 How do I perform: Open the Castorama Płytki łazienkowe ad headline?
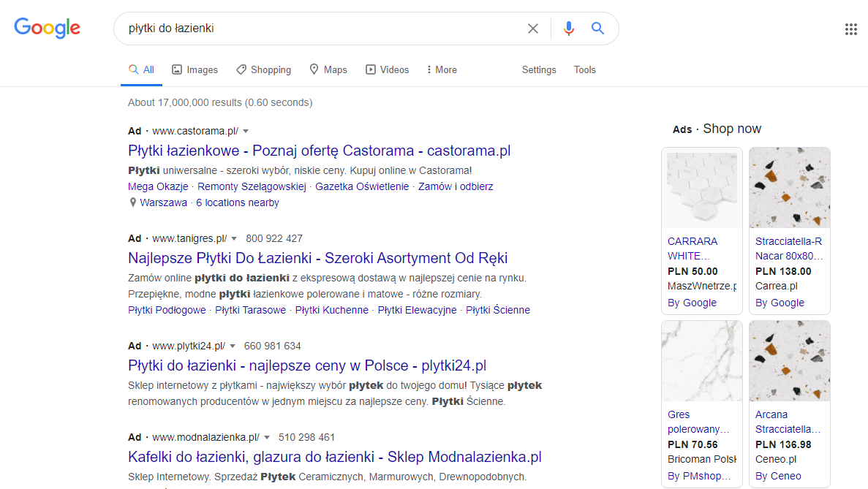(x=319, y=151)
